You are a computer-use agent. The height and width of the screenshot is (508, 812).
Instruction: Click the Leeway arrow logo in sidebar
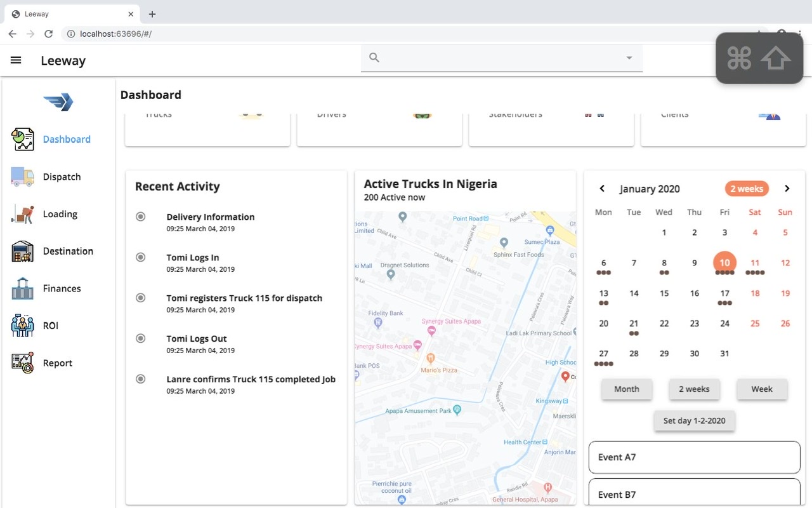58,102
